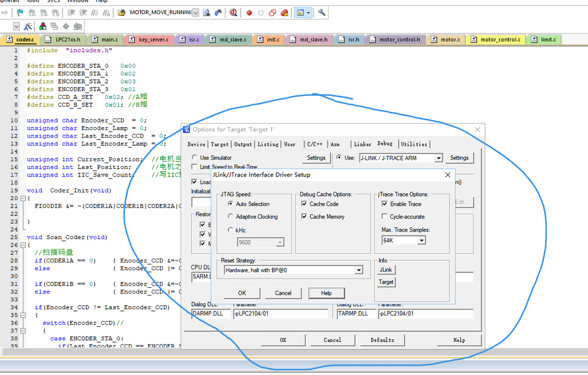This screenshot has height=375, width=588.
Task: Click the JLink info button
Action: point(386,270)
